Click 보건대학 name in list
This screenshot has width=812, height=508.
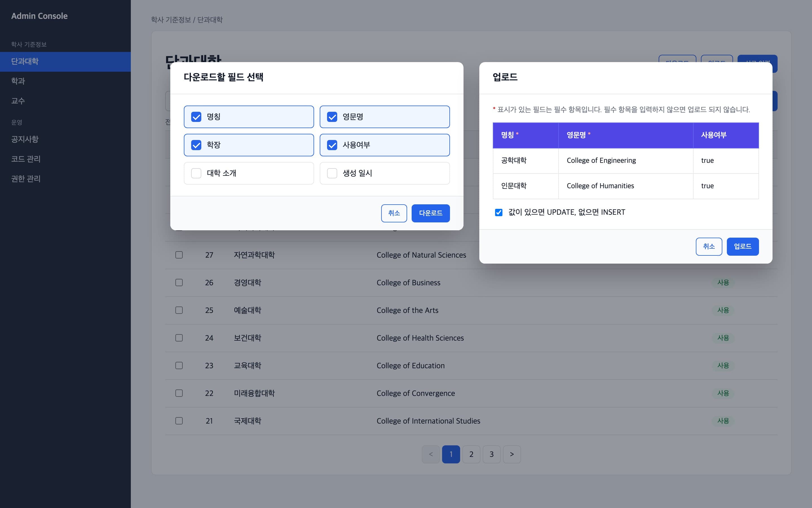click(x=247, y=338)
